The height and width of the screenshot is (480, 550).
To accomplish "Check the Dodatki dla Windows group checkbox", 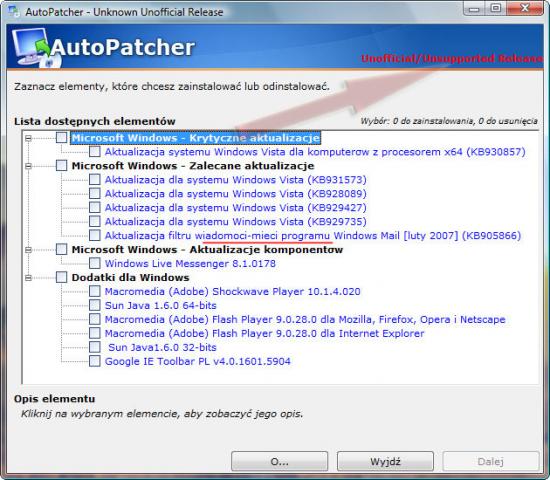I will point(61,277).
